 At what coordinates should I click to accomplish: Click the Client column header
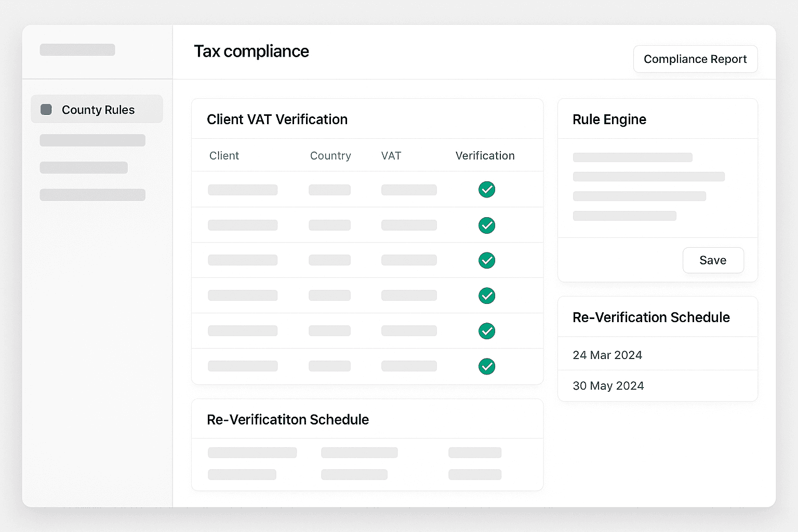(224, 155)
